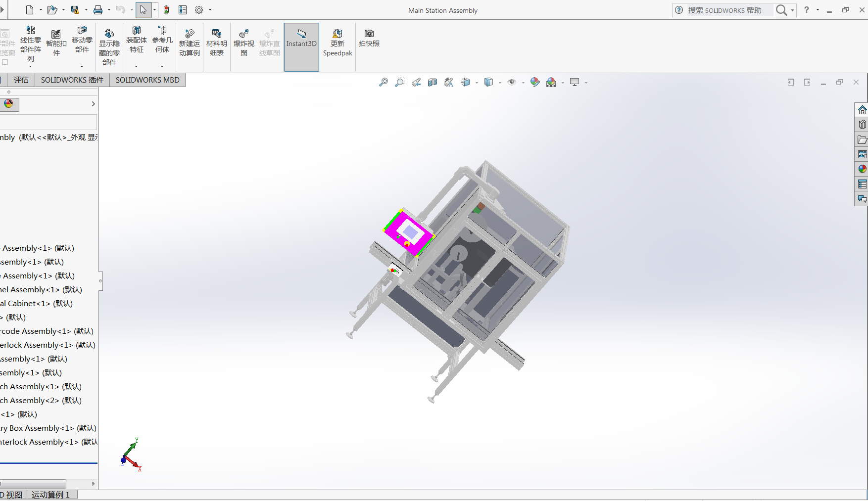
Task: Create an Exploded View (爆炸视图)
Action: 244,43
